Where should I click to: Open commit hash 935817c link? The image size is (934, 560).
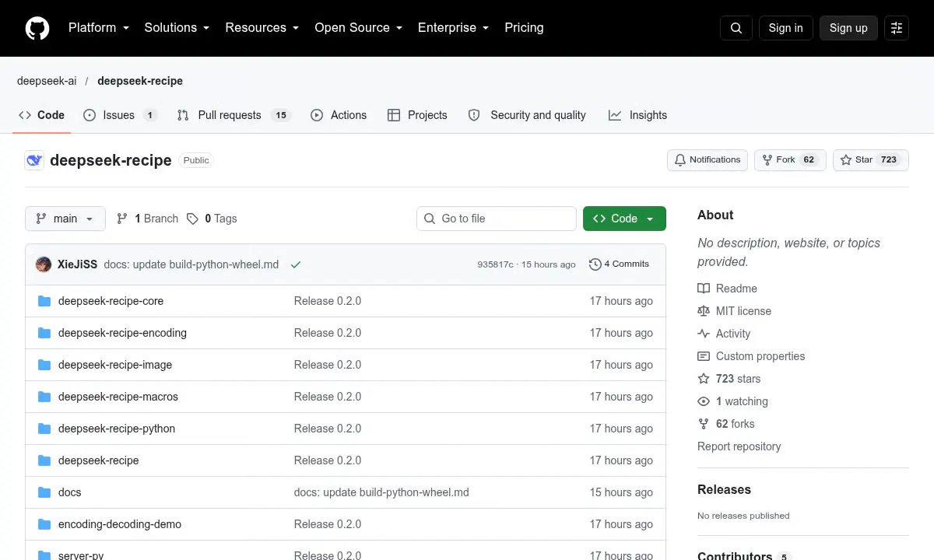[495, 264]
